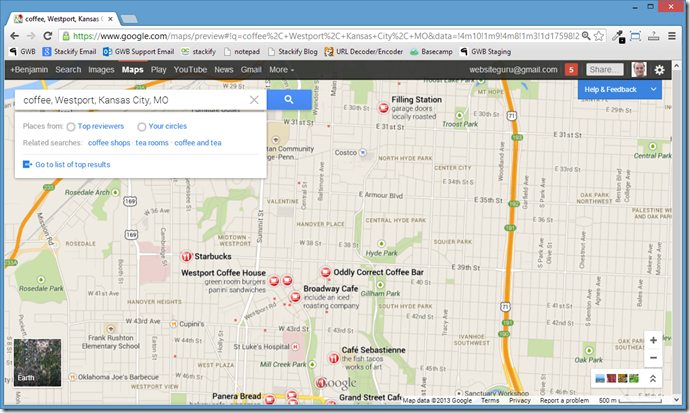Click the Go to list arrow icon
The width and height of the screenshot is (690, 413).
pos(27,164)
